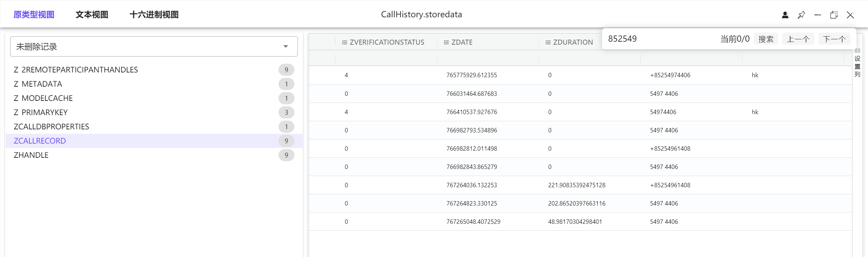Expand the 未删除记录 dropdown arrow
This screenshot has width=868, height=257.
click(x=286, y=46)
